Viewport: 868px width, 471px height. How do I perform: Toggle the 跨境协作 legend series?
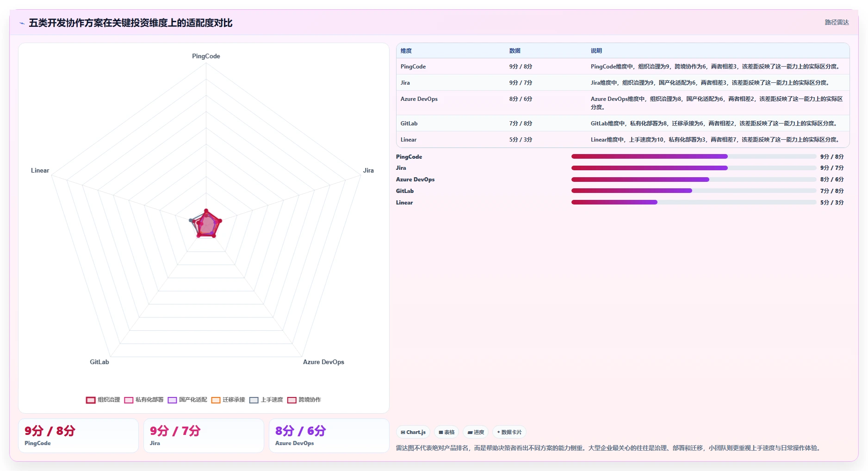(x=304, y=400)
